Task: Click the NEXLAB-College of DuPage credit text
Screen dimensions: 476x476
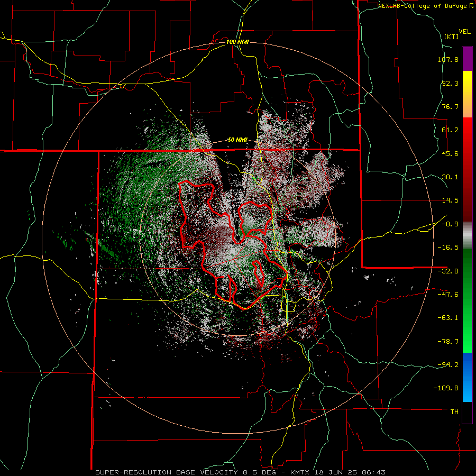Action: [x=425, y=6]
